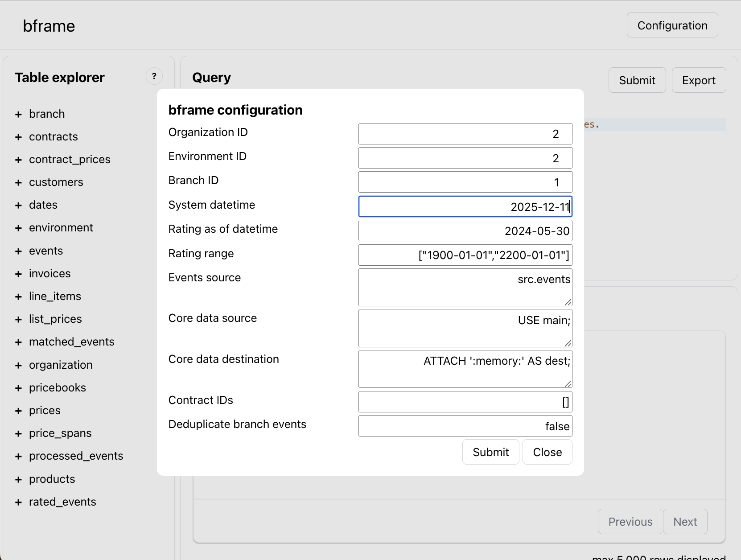Click the 'Table explorer' heading
741x560 pixels.
60,78
